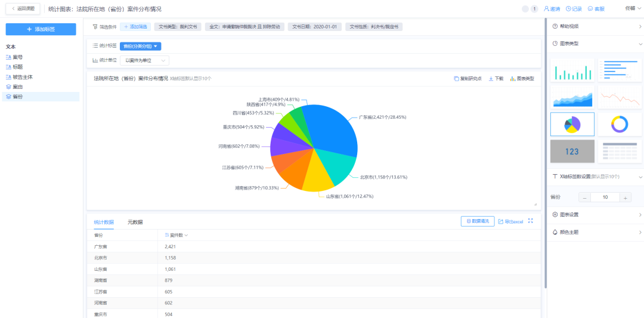Click the 邀请 invite icon link
Viewport: 644px width, 318px height.
click(552, 8)
